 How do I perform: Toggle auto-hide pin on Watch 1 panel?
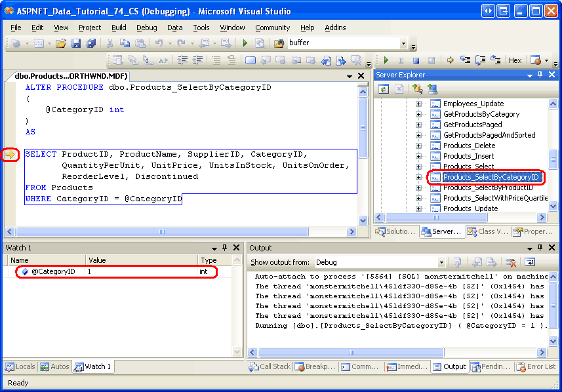[224, 248]
